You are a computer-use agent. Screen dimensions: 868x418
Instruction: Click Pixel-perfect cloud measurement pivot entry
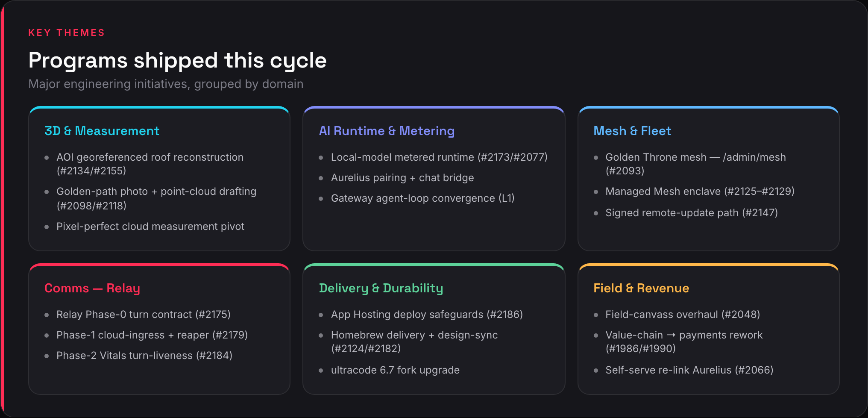click(x=150, y=227)
